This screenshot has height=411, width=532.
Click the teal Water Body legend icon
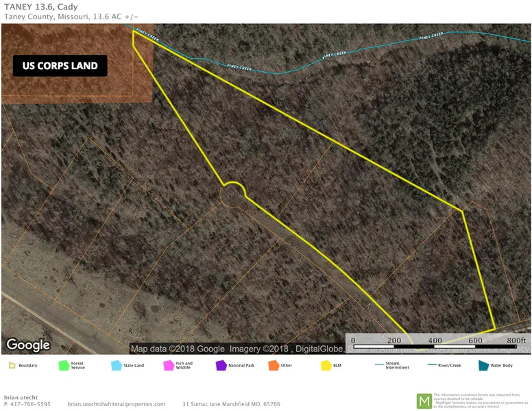[483, 366]
